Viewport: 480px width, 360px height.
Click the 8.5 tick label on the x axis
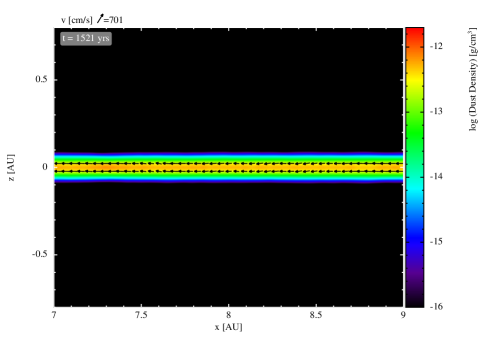tap(316, 315)
